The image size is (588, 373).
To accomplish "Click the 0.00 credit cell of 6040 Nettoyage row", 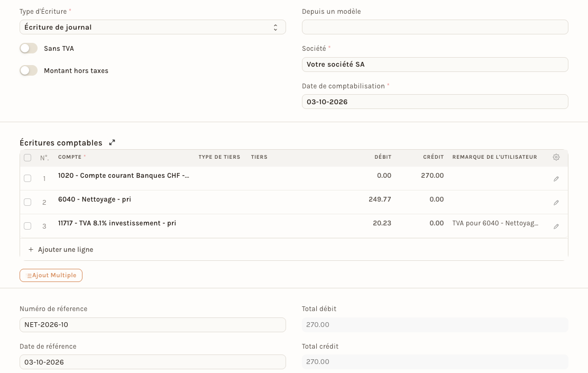I will (436, 199).
